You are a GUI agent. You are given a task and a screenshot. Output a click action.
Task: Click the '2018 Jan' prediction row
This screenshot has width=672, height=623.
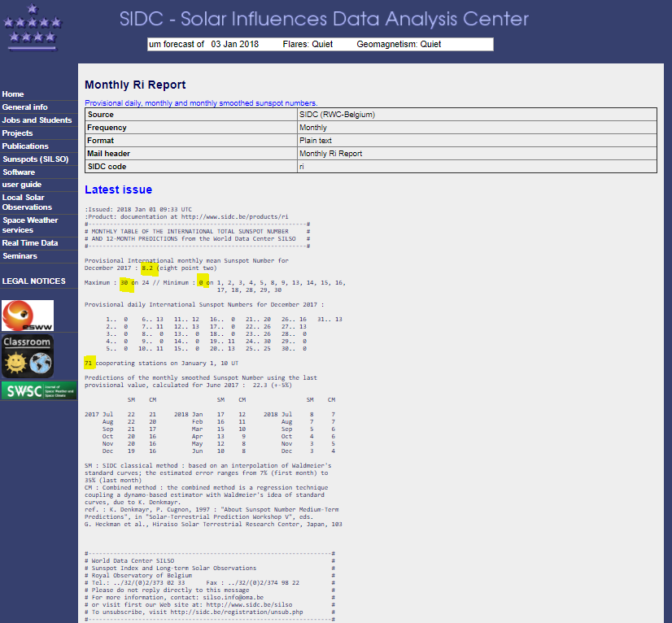[210, 415]
